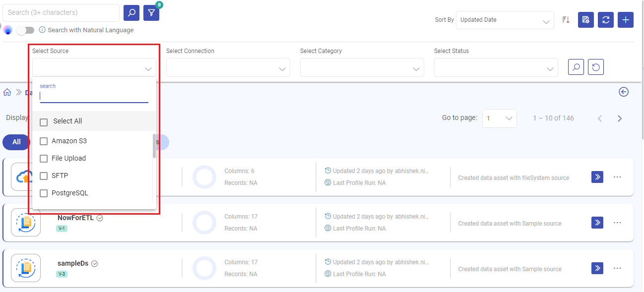Open the three-dot menu on the NowForETL row

[x=617, y=222]
